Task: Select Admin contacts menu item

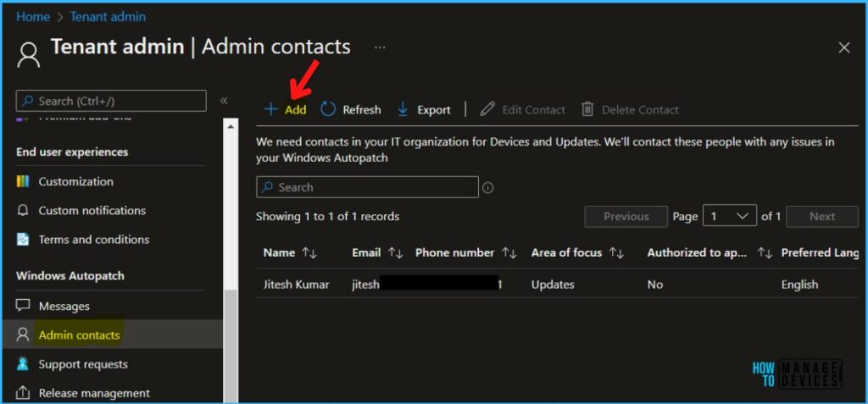Action: [79, 335]
